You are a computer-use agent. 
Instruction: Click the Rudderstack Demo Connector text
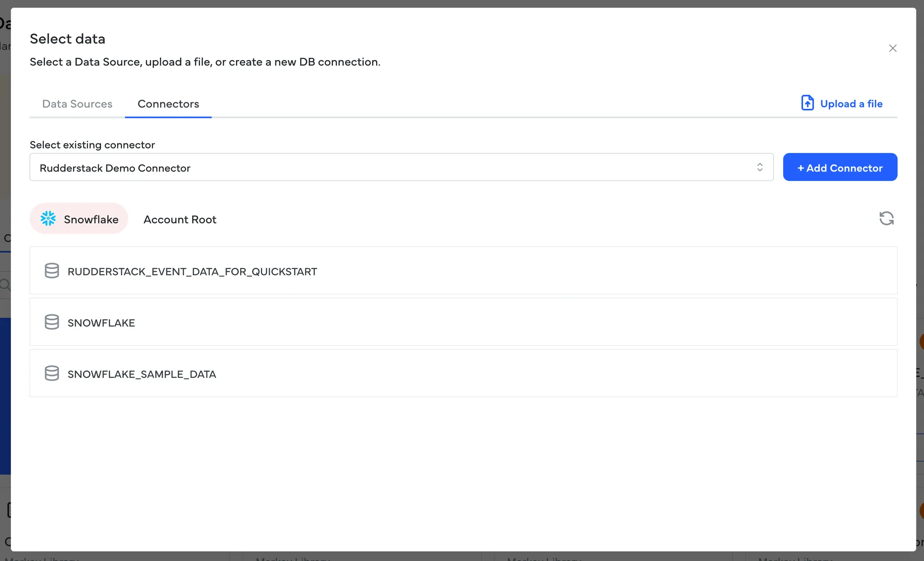[115, 168]
